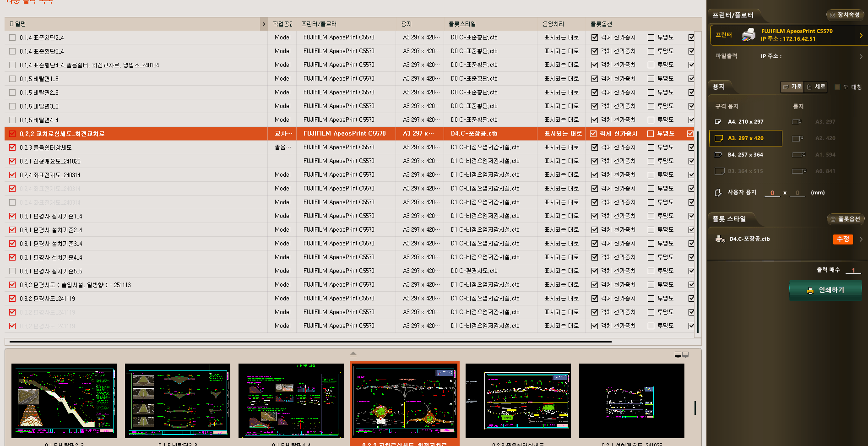Click the 사용자 용지 custom paper icon
Image resolution: width=868 pixels, height=446 pixels.
click(x=718, y=193)
